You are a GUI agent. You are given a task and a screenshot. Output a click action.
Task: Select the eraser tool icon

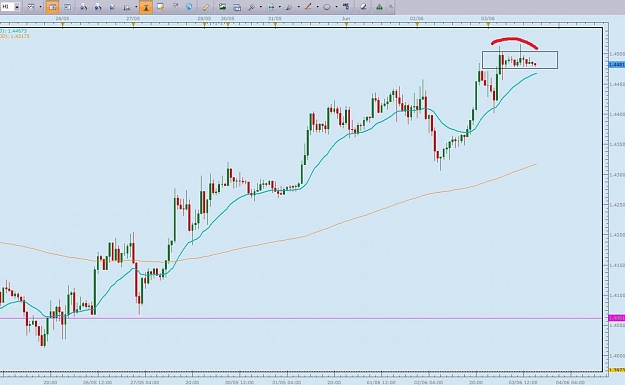tap(363, 7)
